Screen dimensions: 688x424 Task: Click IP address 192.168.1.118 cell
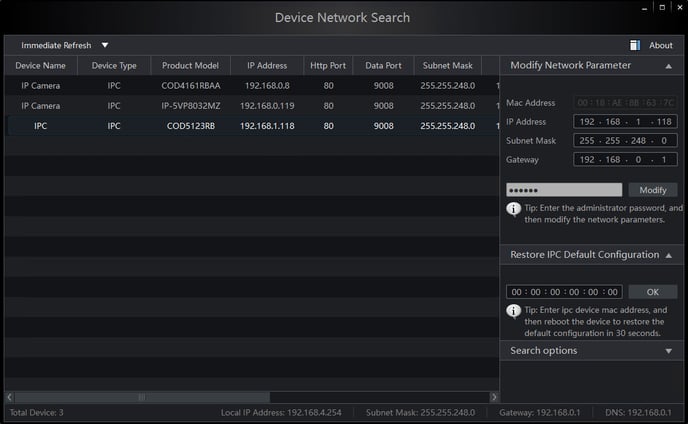pyautogui.click(x=267, y=126)
